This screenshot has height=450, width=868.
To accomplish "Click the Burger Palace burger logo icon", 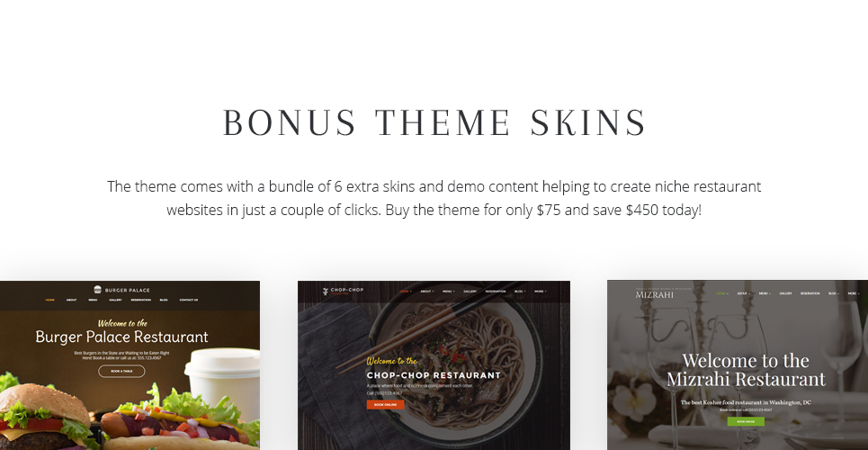I will (97, 290).
